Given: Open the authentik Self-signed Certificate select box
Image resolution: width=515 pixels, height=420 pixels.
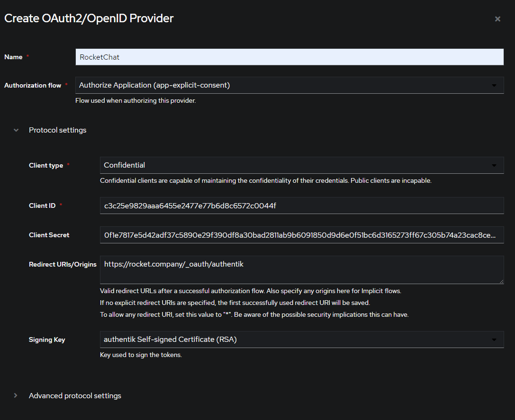Looking at the screenshot, I should pyautogui.click(x=294, y=340).
